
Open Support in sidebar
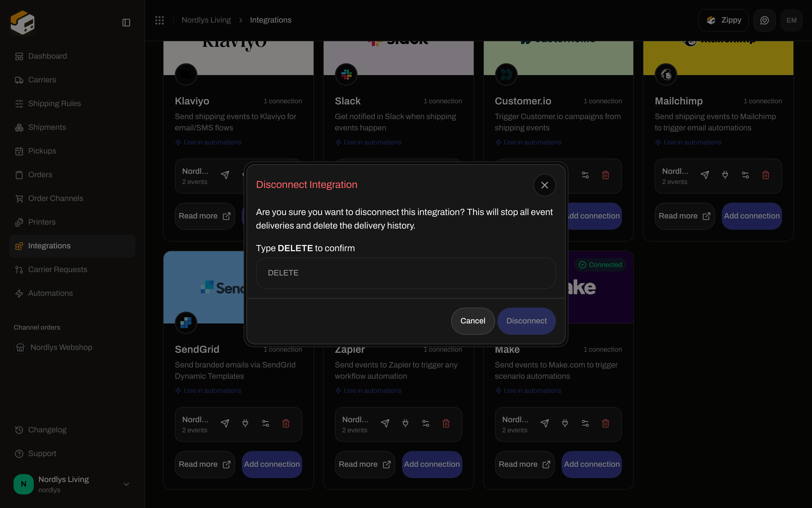click(72, 454)
